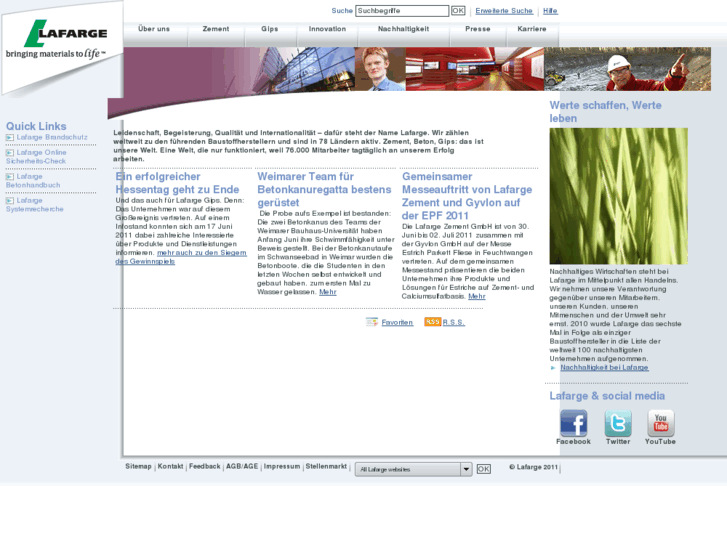The image size is (727, 545).
Task: Click the red interior banner photo
Action: pos(475,69)
